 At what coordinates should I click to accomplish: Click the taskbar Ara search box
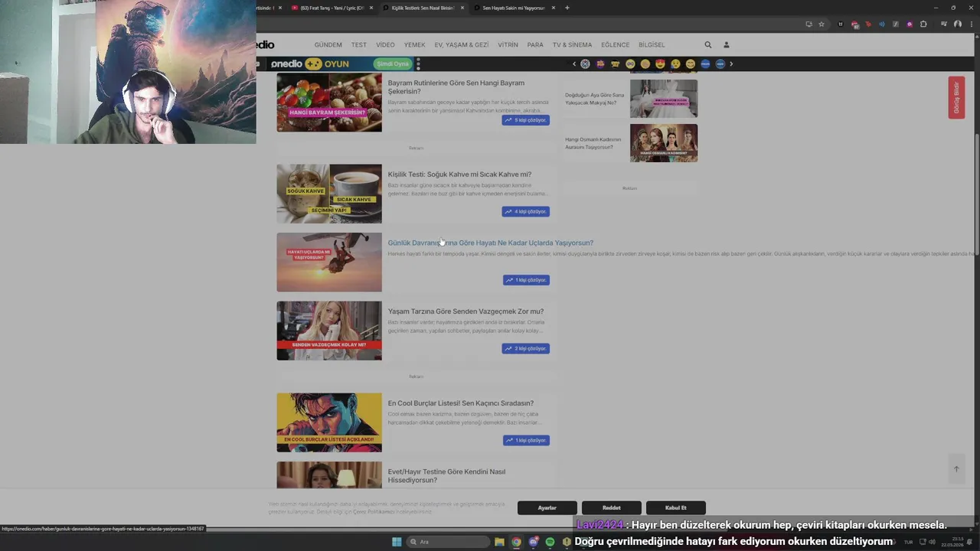pyautogui.click(x=448, y=542)
